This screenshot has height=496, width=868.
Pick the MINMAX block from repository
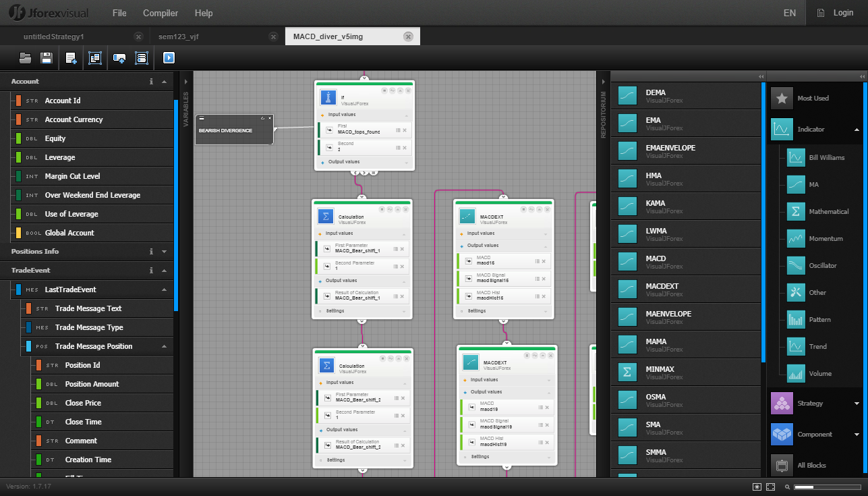(x=686, y=373)
